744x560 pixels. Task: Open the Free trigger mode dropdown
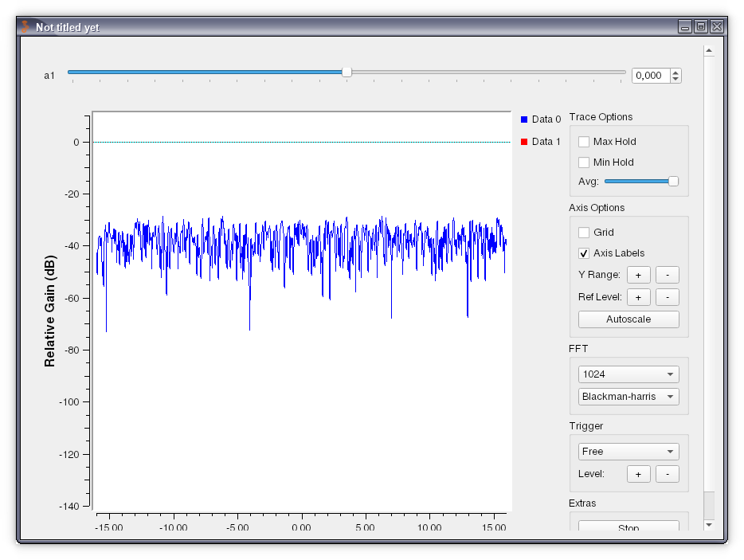coord(628,451)
